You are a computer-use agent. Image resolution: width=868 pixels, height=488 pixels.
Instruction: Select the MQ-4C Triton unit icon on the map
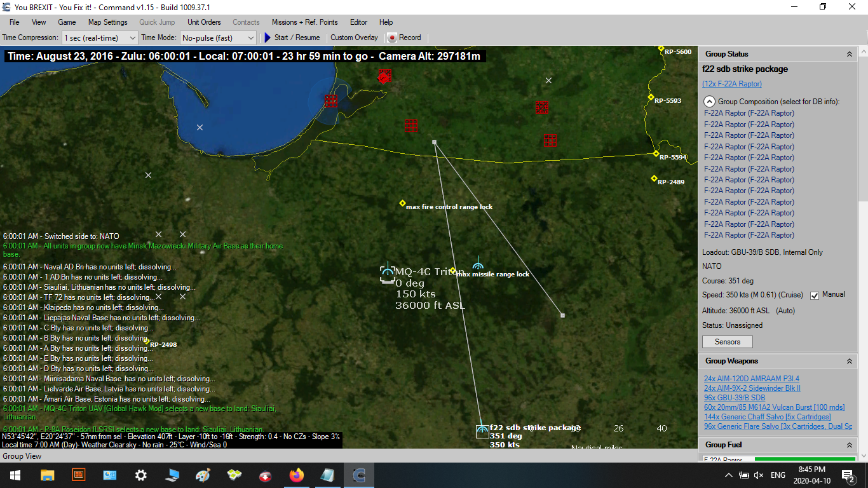387,273
